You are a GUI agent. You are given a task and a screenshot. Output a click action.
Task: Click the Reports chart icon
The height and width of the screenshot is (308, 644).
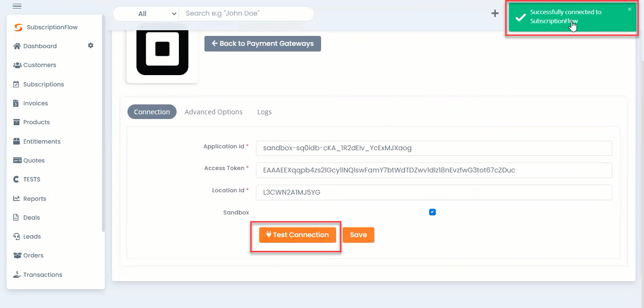[x=17, y=198]
